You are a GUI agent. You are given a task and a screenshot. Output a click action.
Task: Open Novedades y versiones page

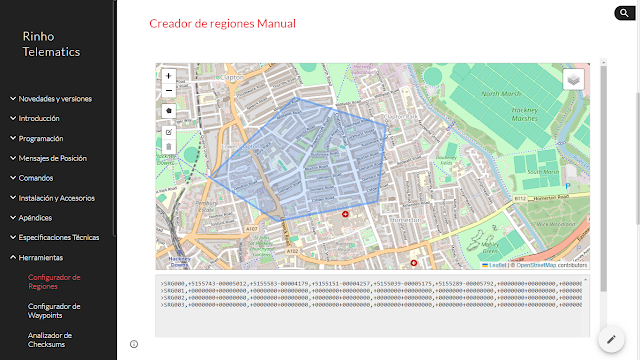click(55, 99)
